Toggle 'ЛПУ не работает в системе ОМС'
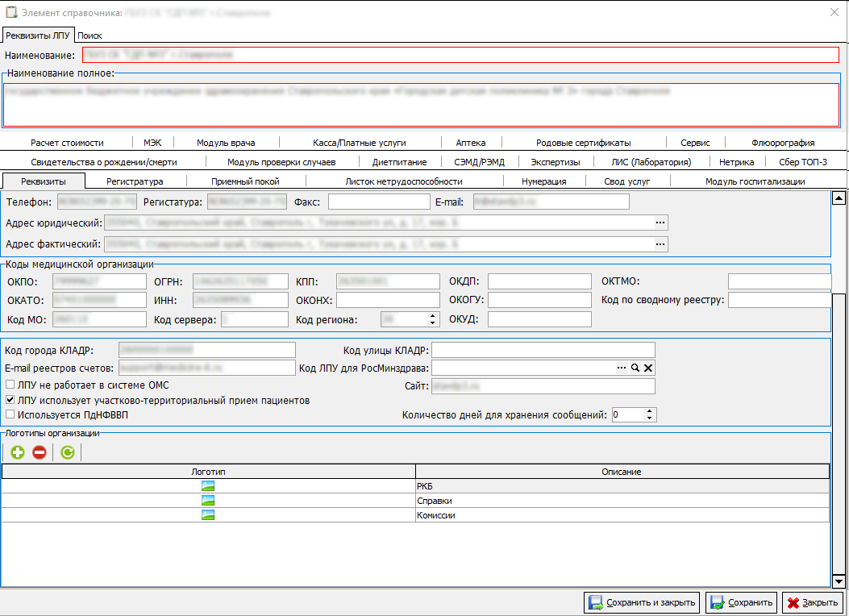The width and height of the screenshot is (849, 616). click(10, 385)
